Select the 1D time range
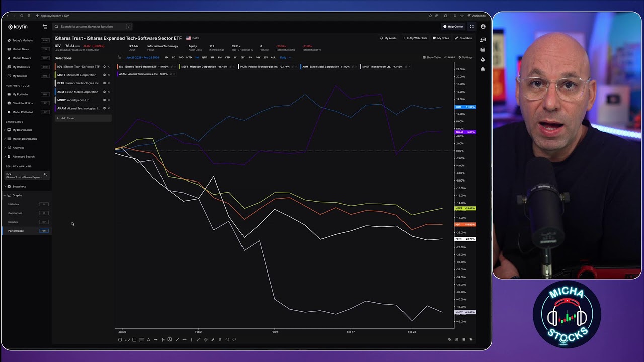 (x=166, y=57)
